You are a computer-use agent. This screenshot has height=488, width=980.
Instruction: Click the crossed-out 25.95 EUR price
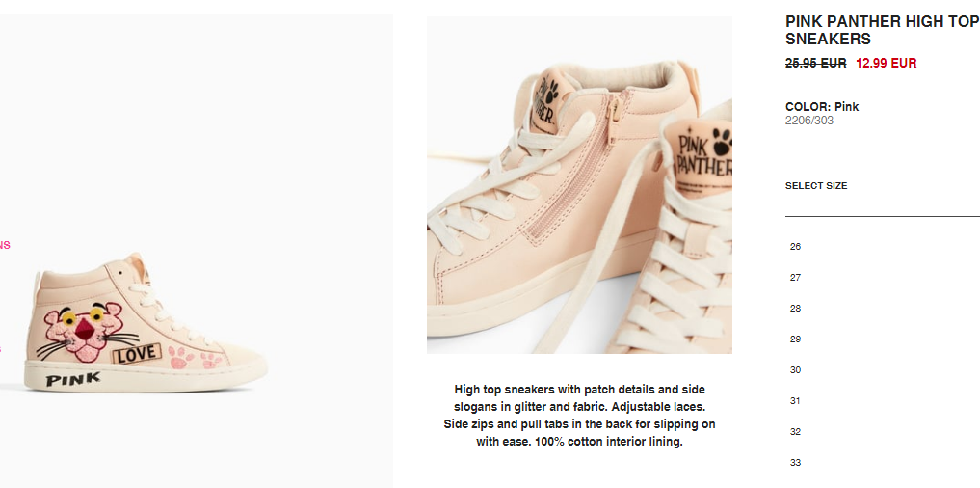coord(815,64)
